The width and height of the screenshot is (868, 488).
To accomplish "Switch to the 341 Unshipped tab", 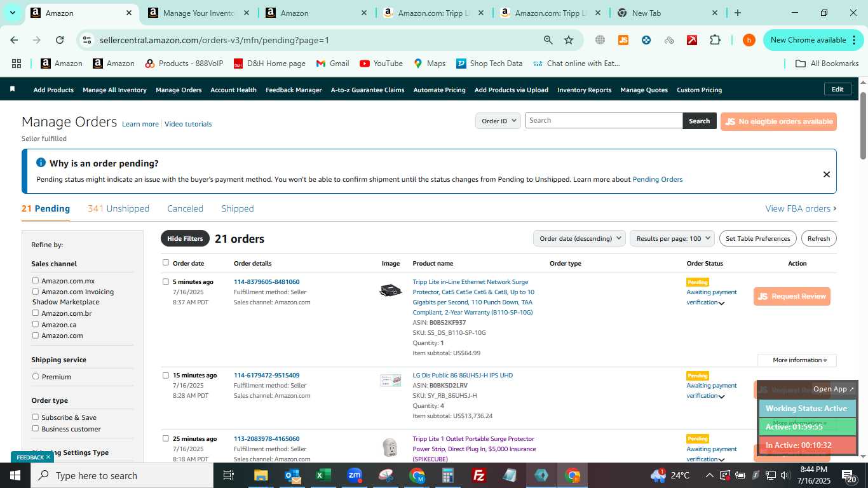I will [x=118, y=208].
